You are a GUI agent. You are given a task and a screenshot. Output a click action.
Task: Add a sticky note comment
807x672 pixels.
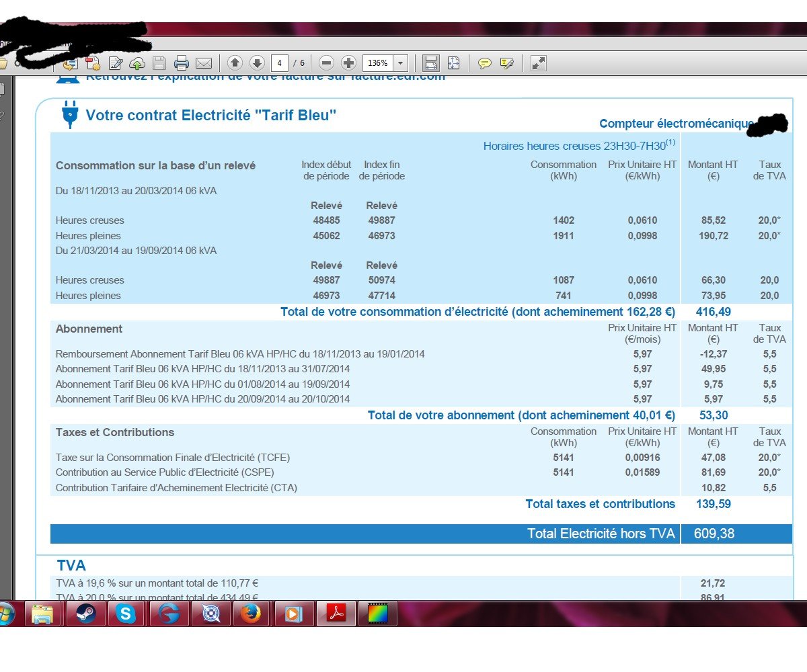(484, 63)
